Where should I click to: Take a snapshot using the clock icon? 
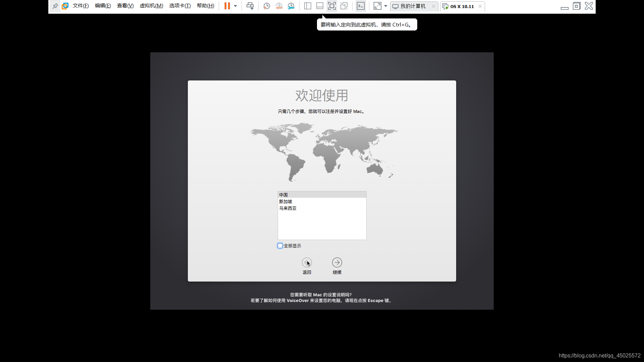coord(267,6)
